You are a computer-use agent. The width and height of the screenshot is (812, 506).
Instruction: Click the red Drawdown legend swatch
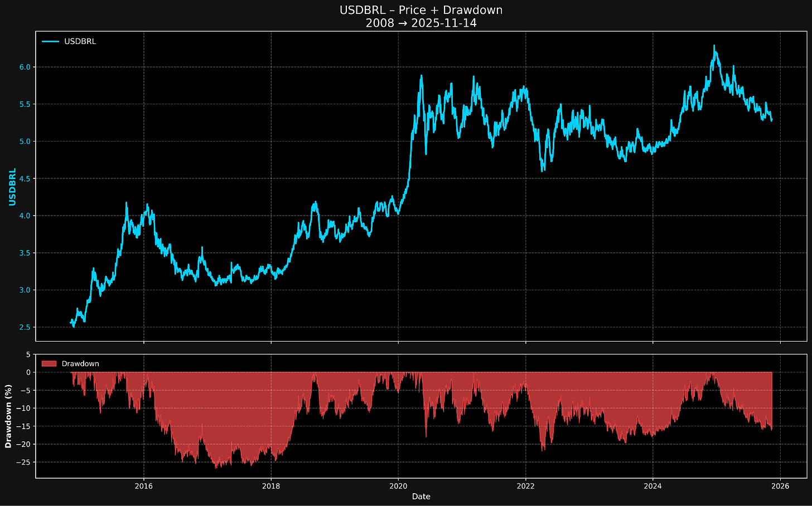(x=49, y=364)
